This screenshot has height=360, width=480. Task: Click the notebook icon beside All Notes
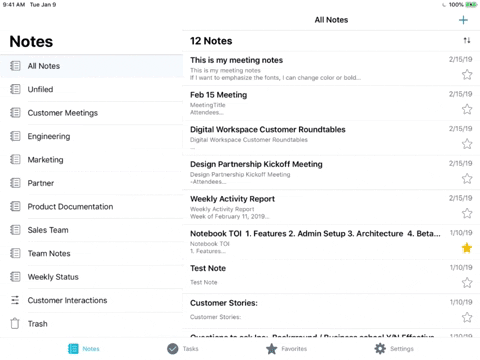pyautogui.click(x=15, y=66)
